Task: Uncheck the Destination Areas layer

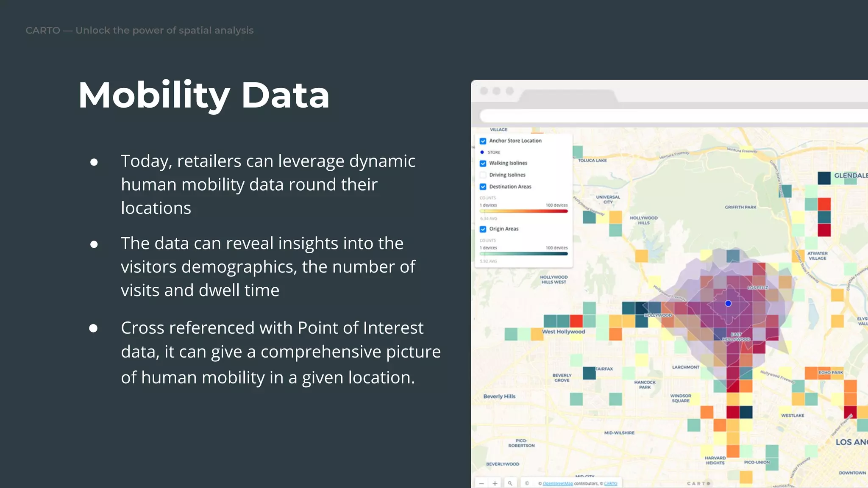Action: pyautogui.click(x=483, y=187)
